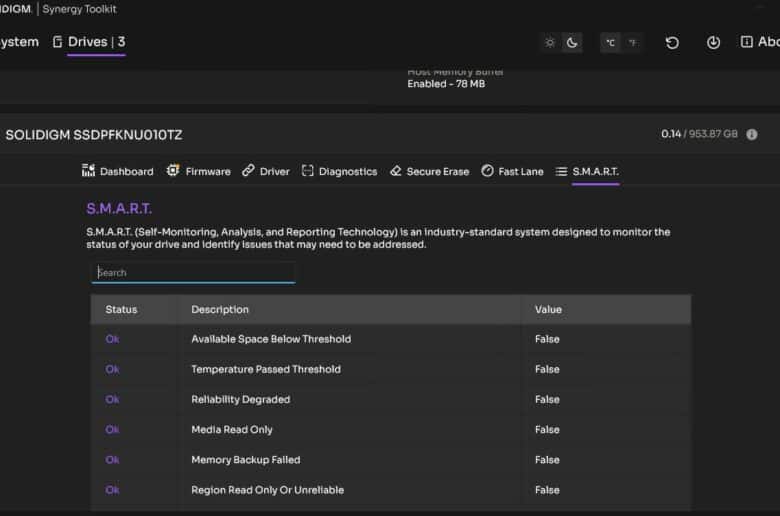The image size is (780, 516).
Task: Click SOLIDIGM SSDPFKNU010TZ drive name
Action: [x=94, y=135]
